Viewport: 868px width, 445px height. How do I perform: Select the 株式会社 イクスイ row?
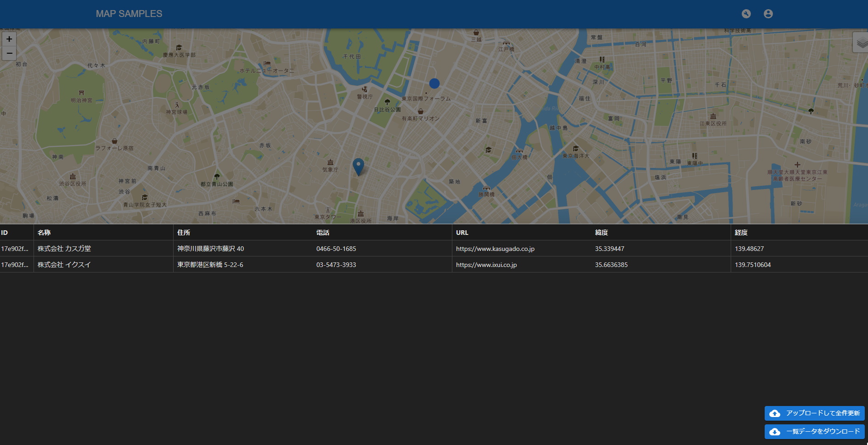[x=64, y=265]
